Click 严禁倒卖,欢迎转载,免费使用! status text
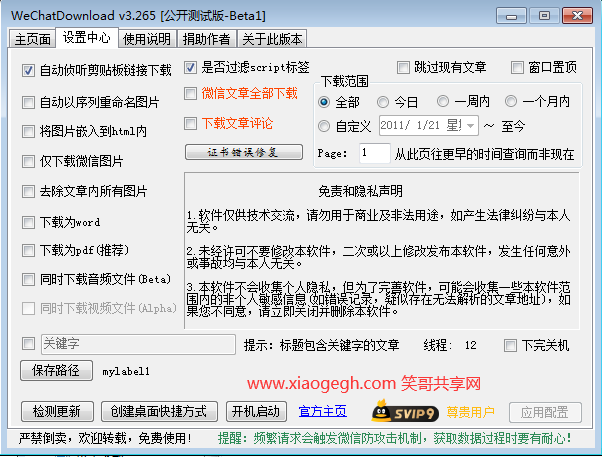The width and height of the screenshot is (602, 457). coord(105,438)
